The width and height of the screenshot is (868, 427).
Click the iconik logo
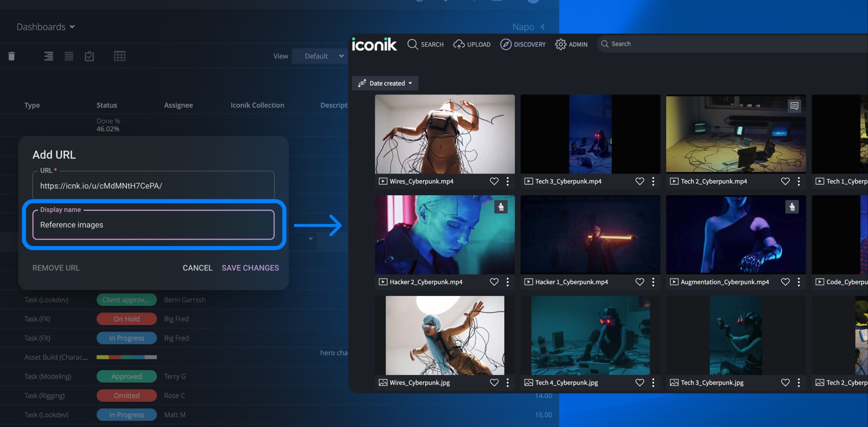[x=374, y=44]
